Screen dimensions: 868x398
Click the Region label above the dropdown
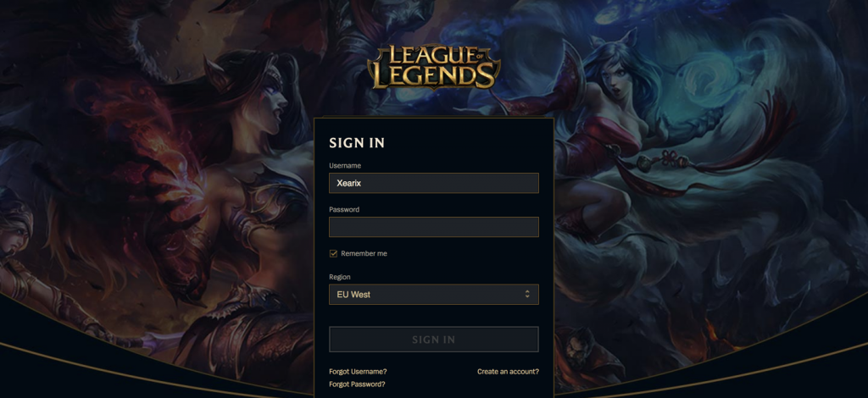coord(339,277)
